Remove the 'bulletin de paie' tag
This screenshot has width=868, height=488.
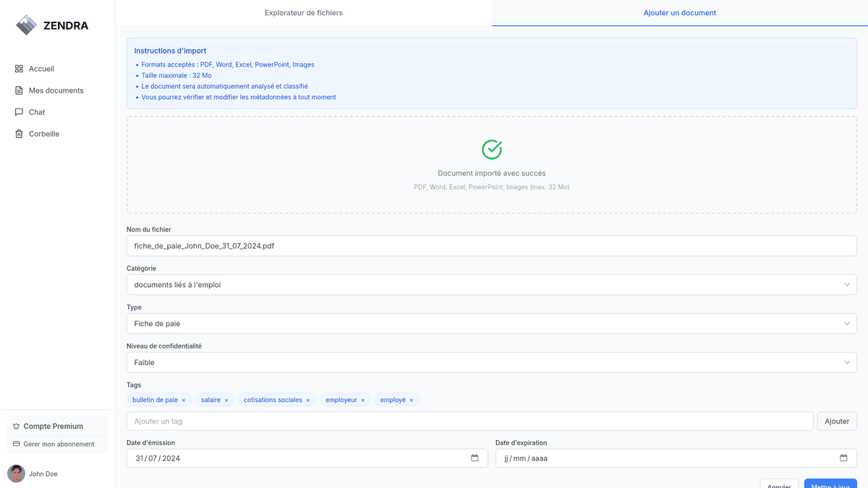click(184, 400)
